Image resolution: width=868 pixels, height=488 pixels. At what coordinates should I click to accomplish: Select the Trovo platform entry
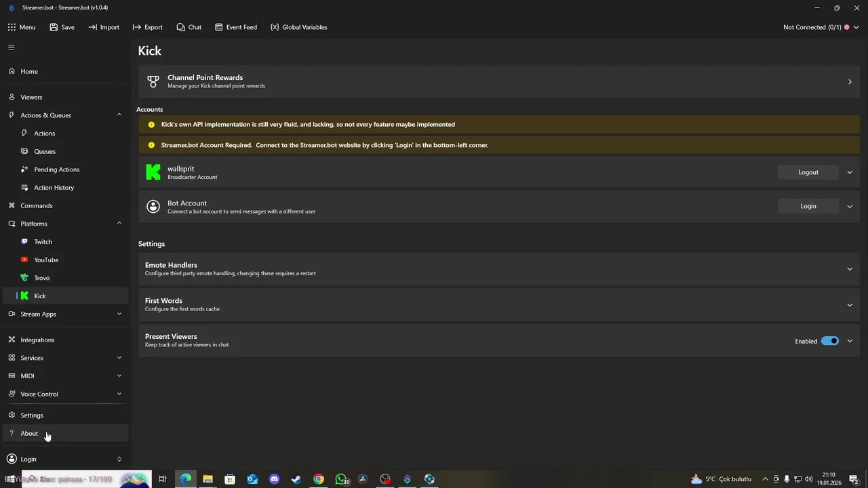click(65, 278)
